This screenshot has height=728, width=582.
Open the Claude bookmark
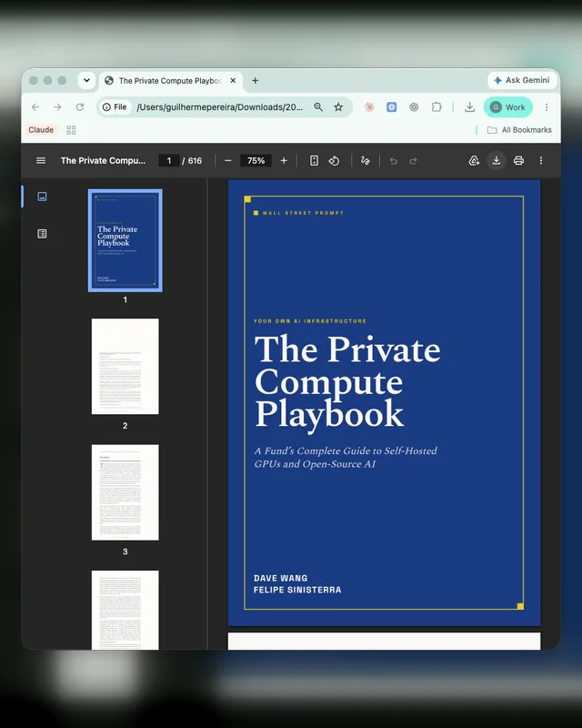point(41,130)
